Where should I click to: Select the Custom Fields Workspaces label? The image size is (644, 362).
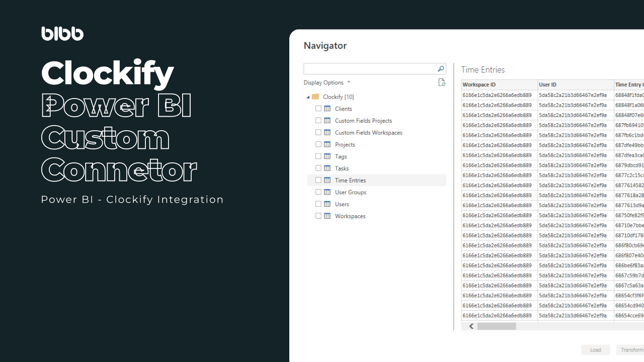(369, 133)
